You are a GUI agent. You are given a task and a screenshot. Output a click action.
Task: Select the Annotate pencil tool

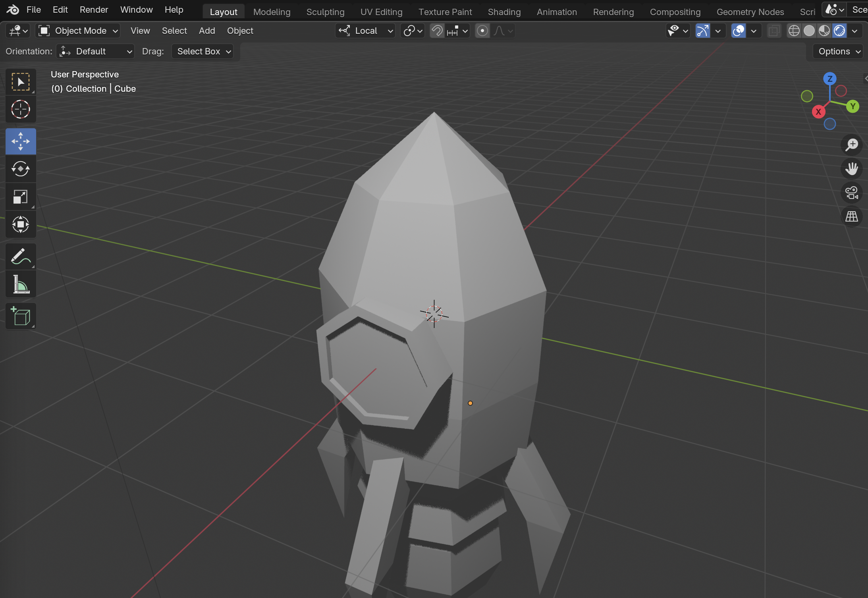[x=21, y=257]
